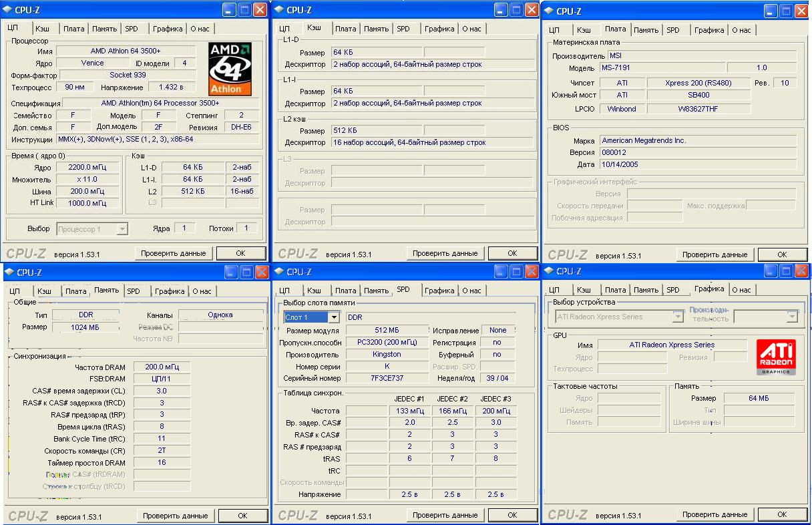
Task: Open Плата tab in the Память window
Action: (75, 291)
